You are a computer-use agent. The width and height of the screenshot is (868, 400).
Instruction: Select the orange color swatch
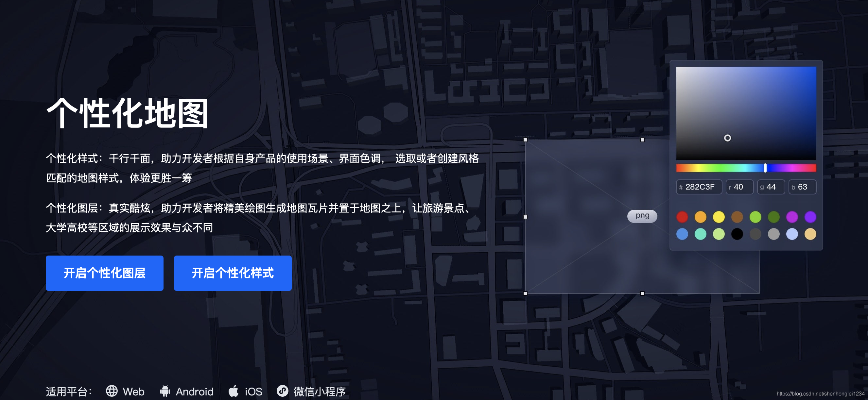pos(700,217)
